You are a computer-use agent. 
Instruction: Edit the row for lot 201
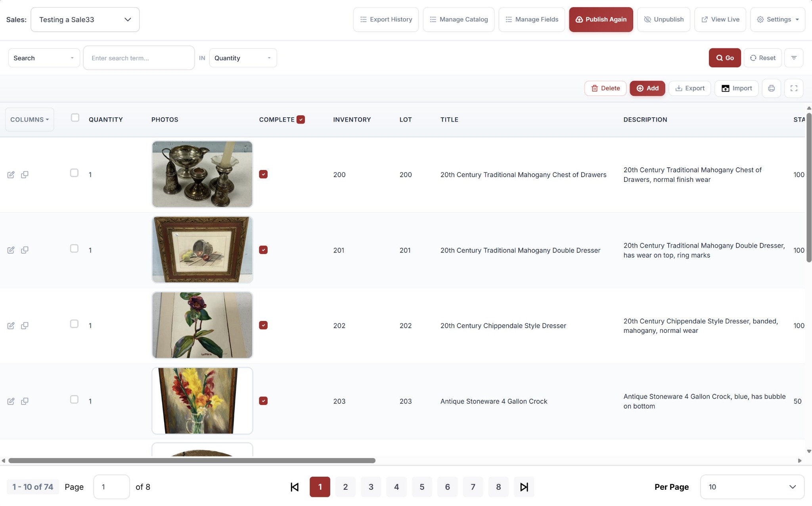pyautogui.click(x=11, y=250)
